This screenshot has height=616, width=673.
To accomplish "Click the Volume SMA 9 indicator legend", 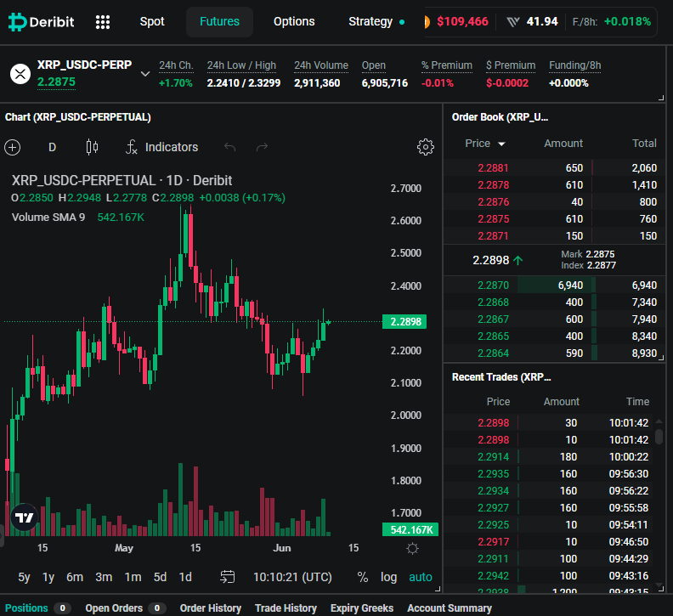I will click(48, 218).
